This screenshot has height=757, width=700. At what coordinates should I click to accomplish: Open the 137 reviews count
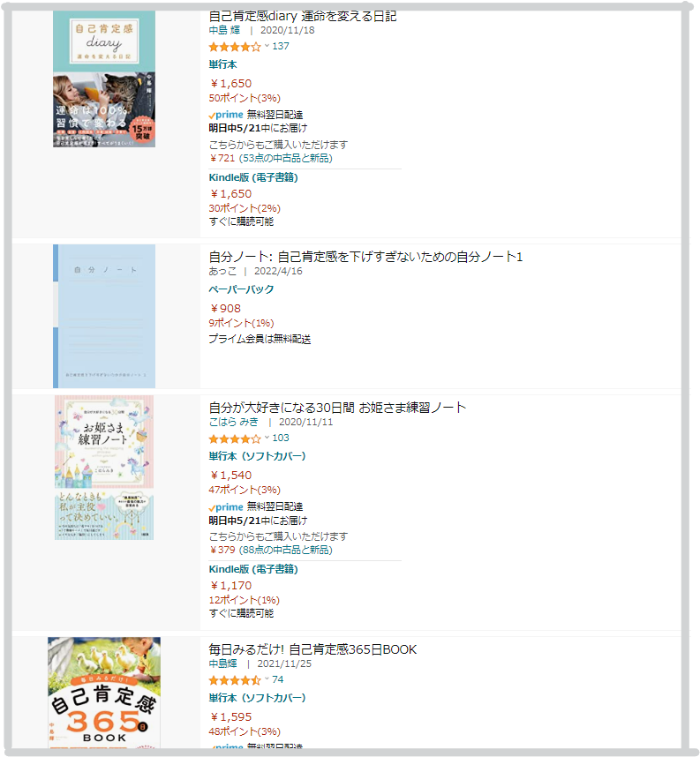click(x=281, y=46)
